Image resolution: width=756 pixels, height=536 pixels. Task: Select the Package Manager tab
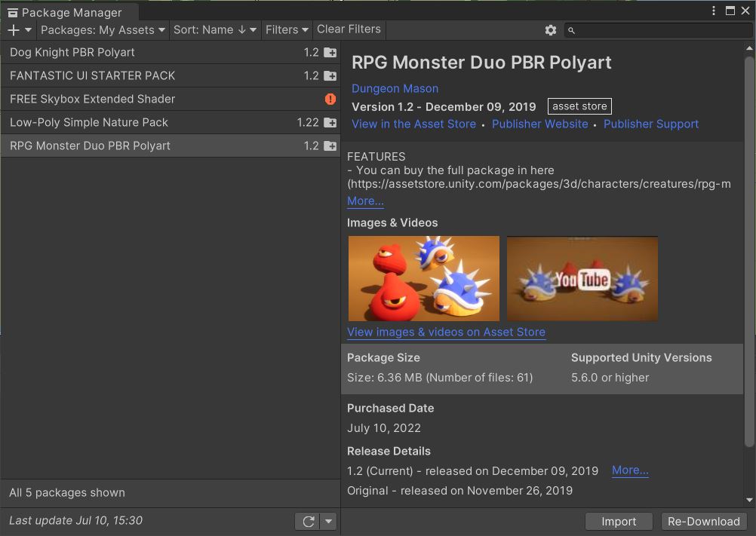coord(70,13)
